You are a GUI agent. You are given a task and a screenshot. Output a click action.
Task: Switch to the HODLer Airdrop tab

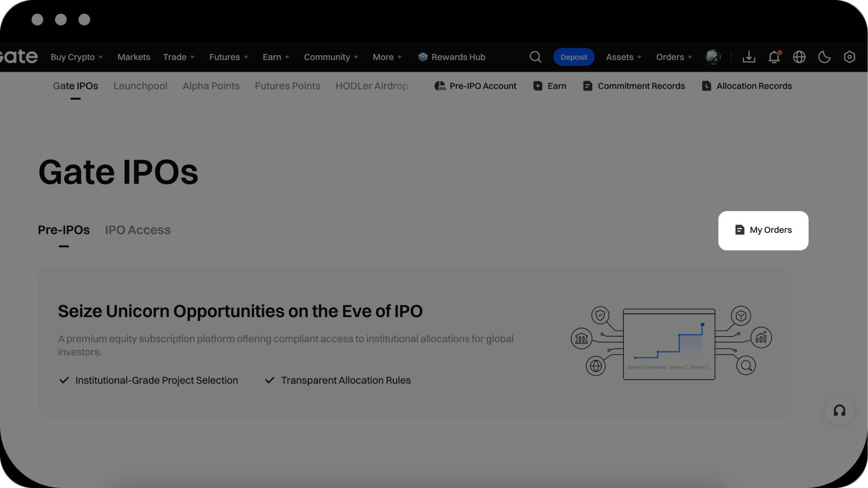[x=372, y=86]
